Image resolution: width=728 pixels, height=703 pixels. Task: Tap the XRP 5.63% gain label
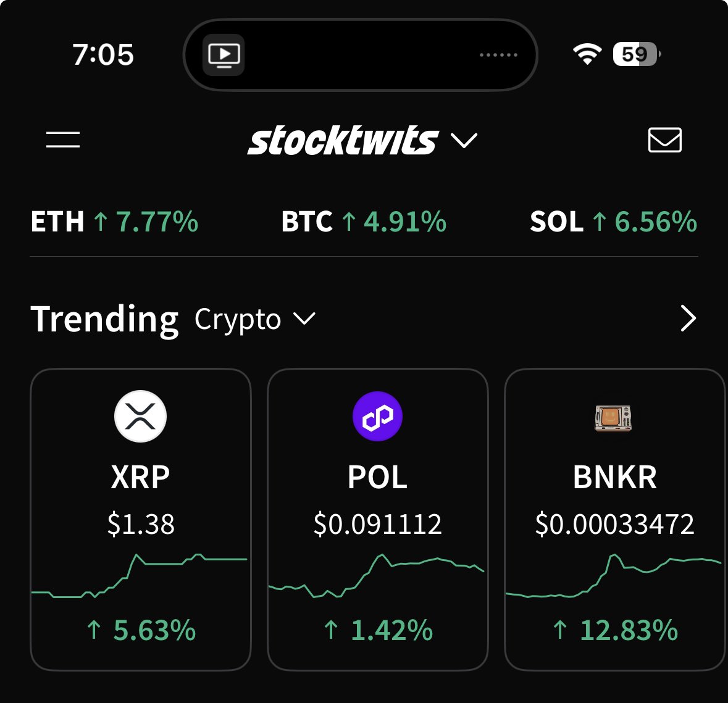(141, 630)
